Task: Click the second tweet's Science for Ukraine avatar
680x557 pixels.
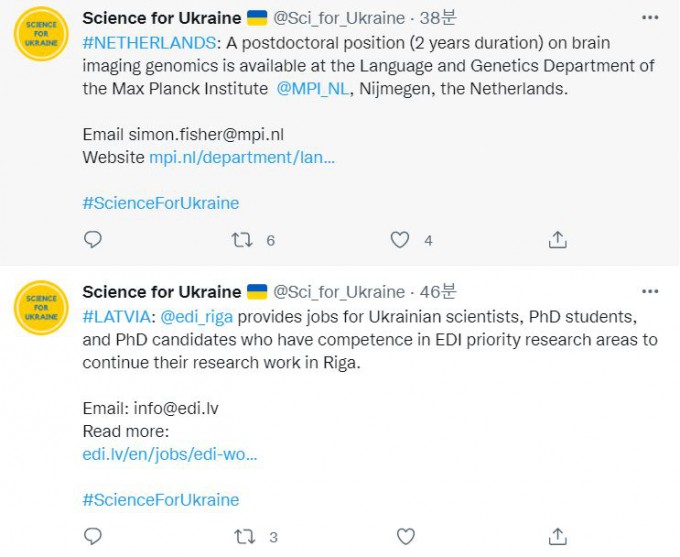Action: [41, 307]
